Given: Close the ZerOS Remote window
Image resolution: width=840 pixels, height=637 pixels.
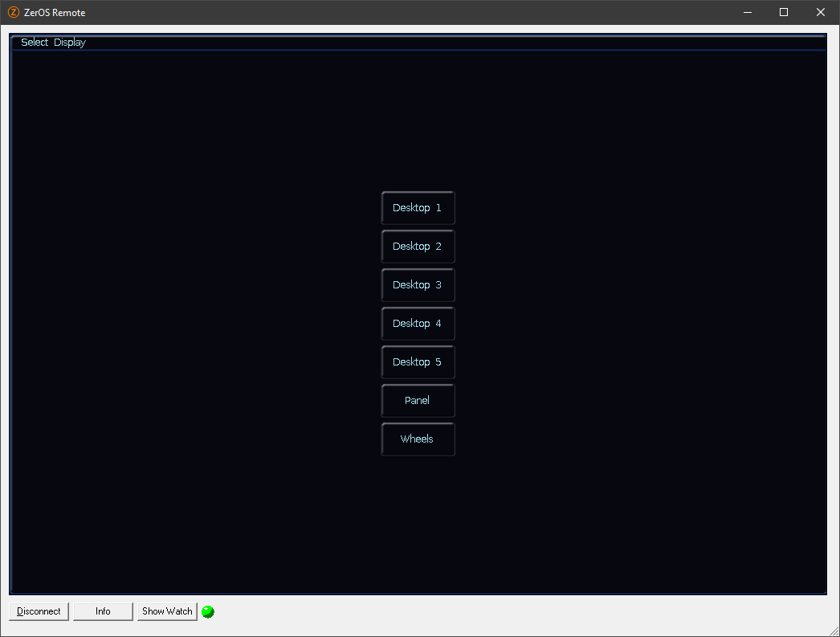Looking at the screenshot, I should coord(820,12).
